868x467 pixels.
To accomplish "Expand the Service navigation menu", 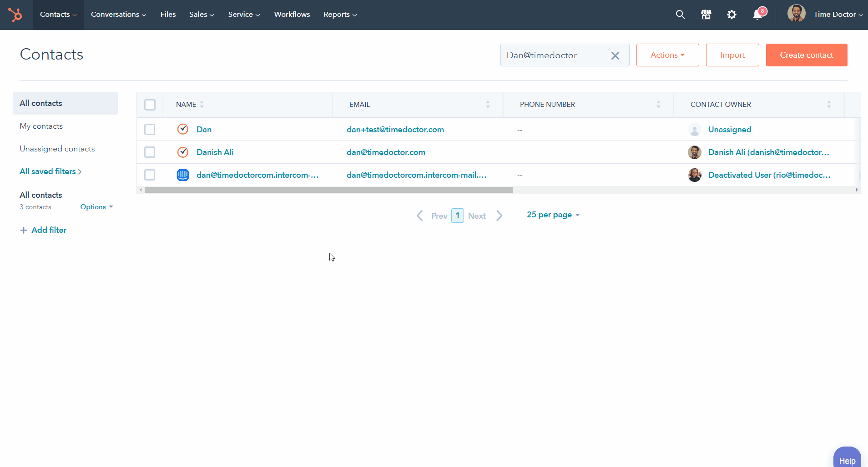I will coord(244,15).
